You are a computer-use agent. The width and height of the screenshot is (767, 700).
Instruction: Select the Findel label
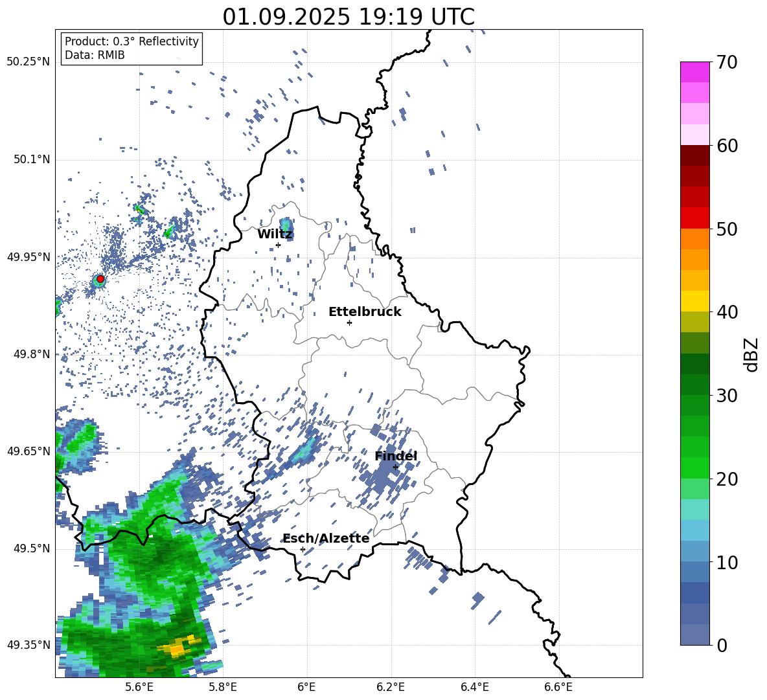[x=396, y=456]
